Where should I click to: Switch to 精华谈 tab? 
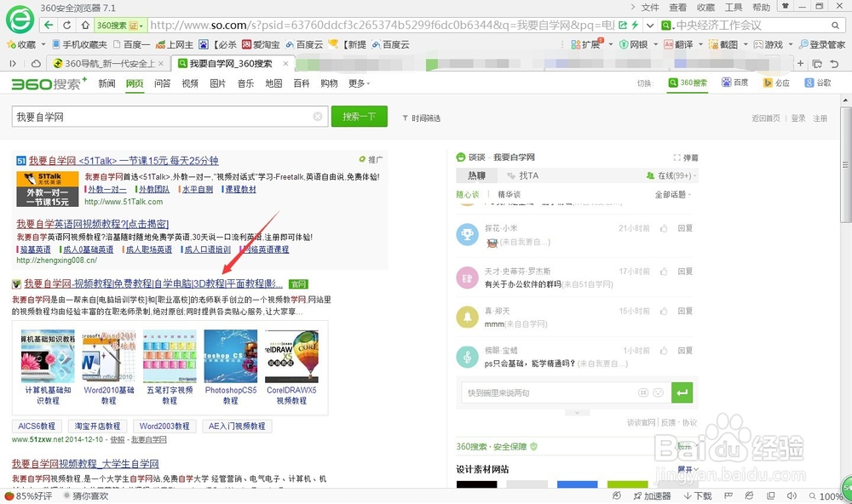click(x=509, y=194)
